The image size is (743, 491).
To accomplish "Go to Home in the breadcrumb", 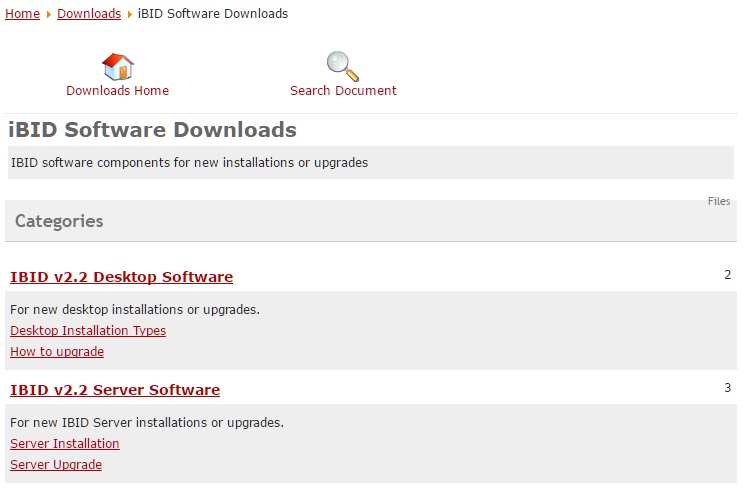I will [x=23, y=14].
